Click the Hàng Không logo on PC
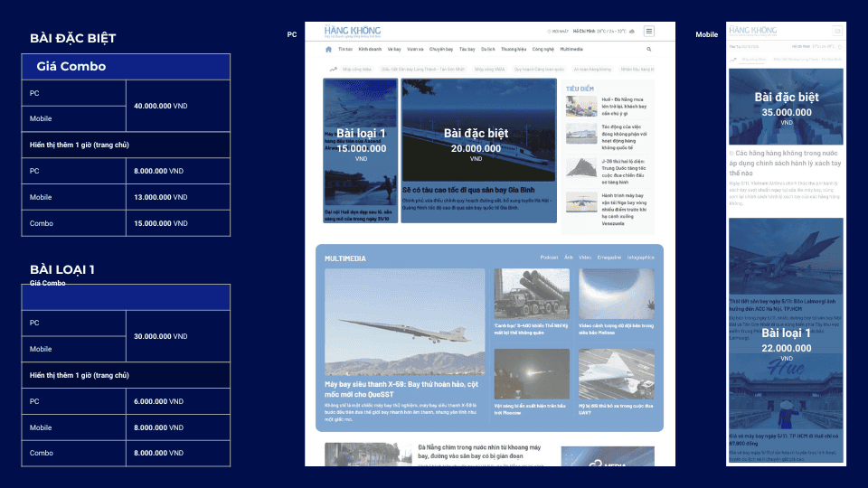 (350, 31)
